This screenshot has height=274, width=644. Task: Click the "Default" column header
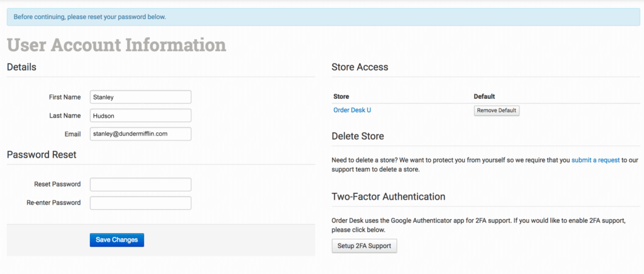point(484,96)
